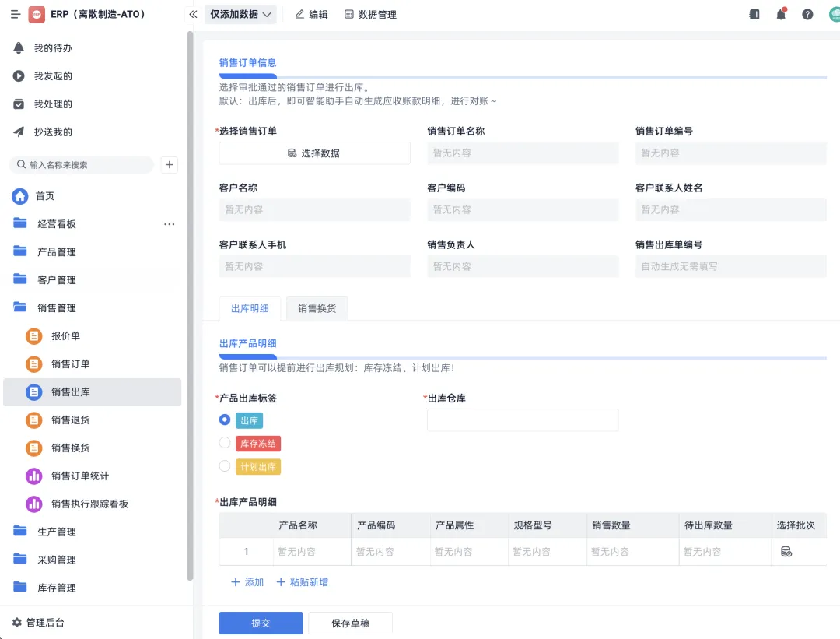Image resolution: width=840 pixels, height=639 pixels.
Task: Open the notifications bell icon
Action: click(781, 15)
